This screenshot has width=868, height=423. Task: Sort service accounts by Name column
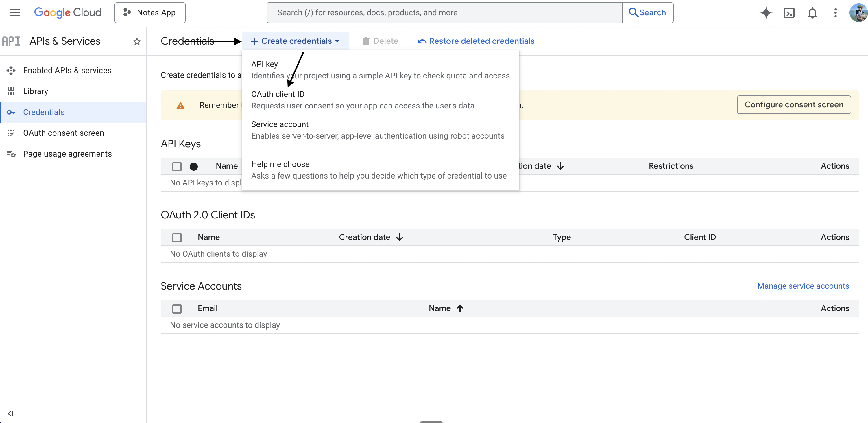pos(440,308)
